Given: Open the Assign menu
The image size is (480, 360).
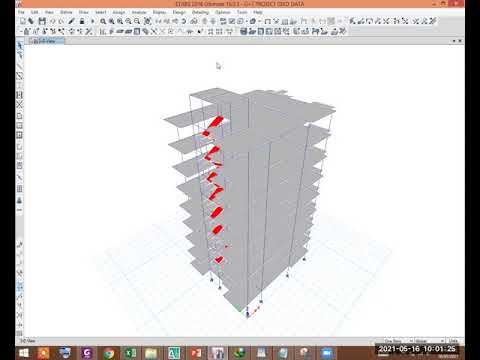Looking at the screenshot, I should coord(119,12).
